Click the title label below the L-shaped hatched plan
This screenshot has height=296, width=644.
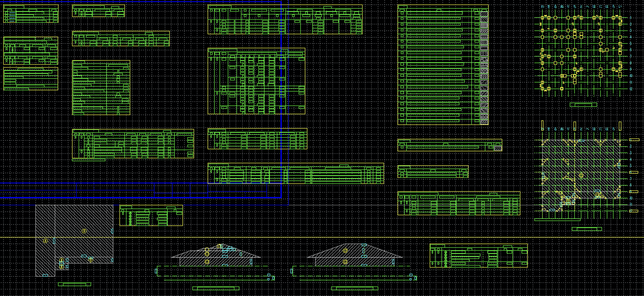75,284
